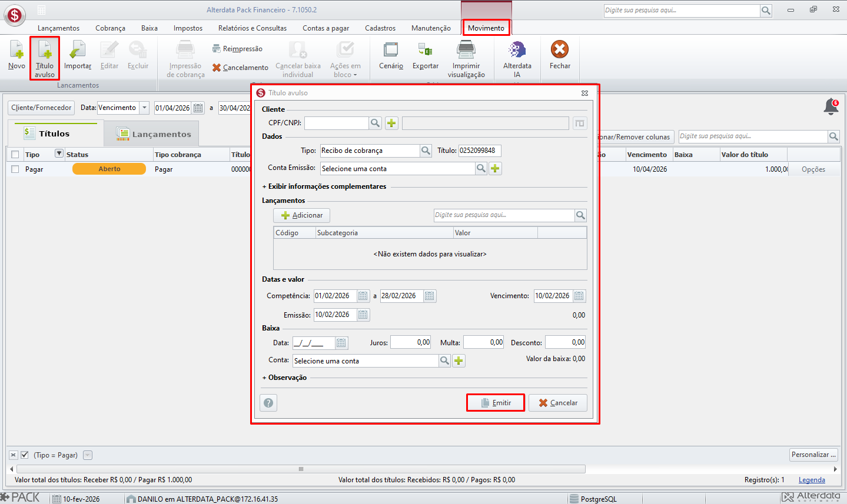Click the horizontal scrollbar at the bottom of the grid
This screenshot has width=847, height=504.
coord(301,469)
